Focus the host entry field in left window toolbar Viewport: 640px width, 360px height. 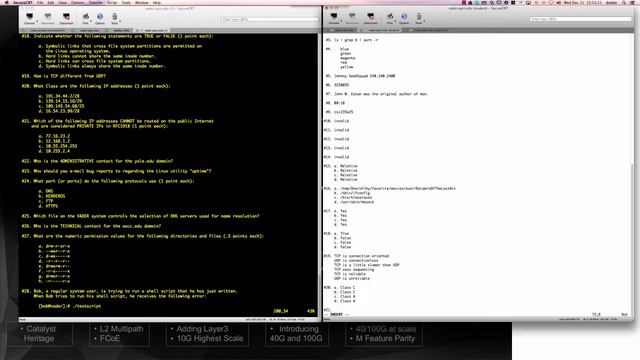pos(269,19)
